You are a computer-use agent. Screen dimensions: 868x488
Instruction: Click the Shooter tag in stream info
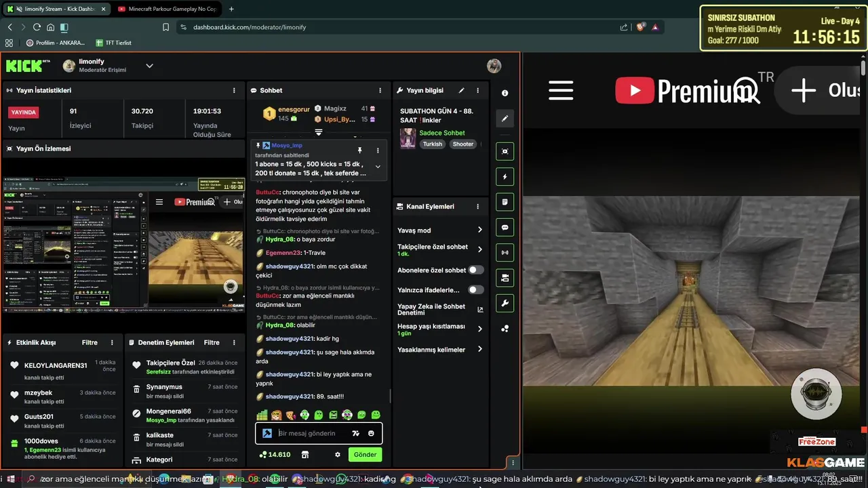click(463, 144)
